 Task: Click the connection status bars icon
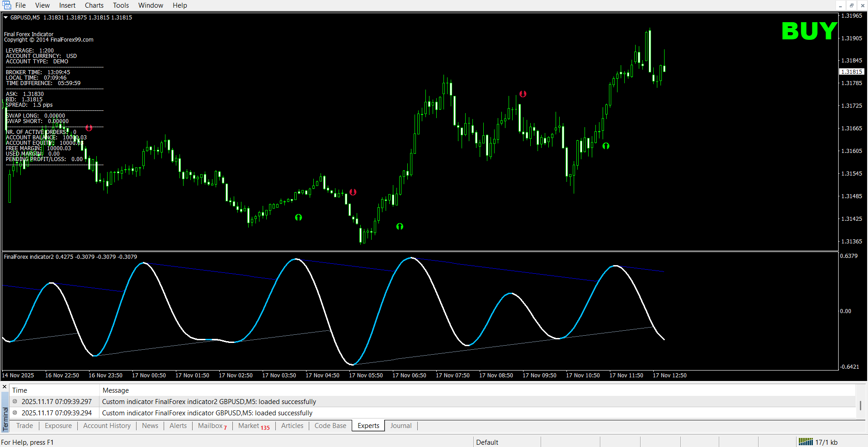806,442
